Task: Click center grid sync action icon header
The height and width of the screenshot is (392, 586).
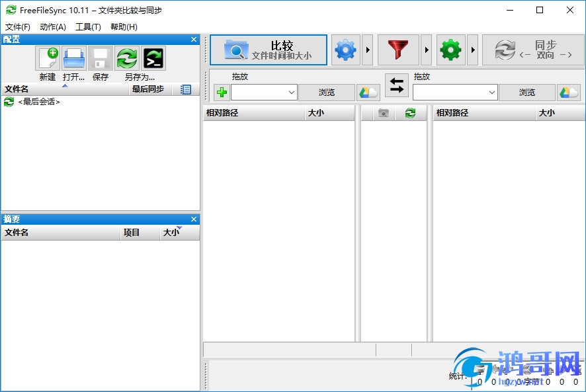Action: [410, 113]
